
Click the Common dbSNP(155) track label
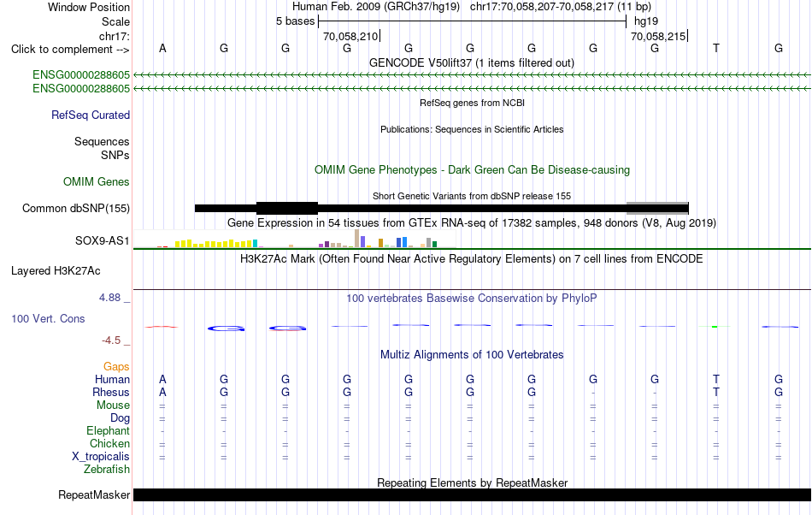(76, 208)
